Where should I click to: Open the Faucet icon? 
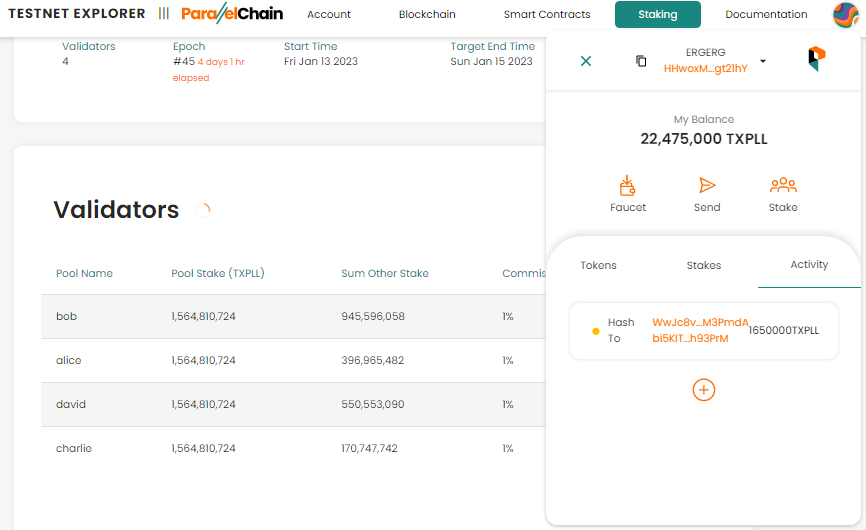click(x=627, y=186)
